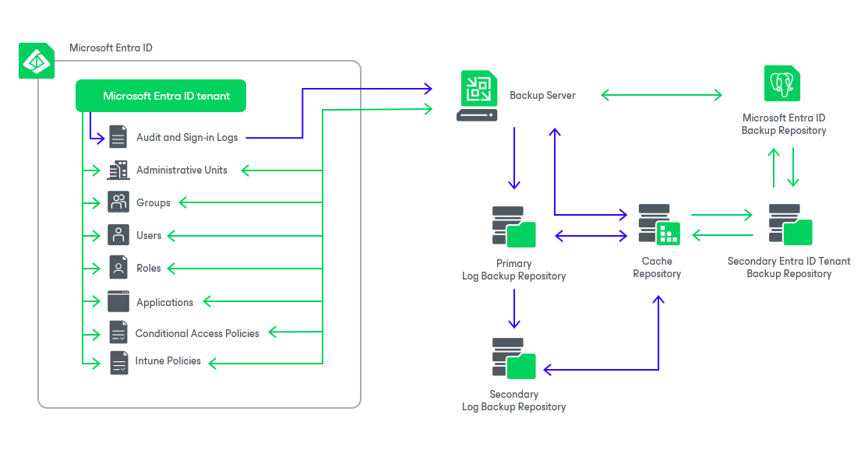The image size is (868, 450).
Task: Click the Users person icon
Action: click(x=118, y=235)
